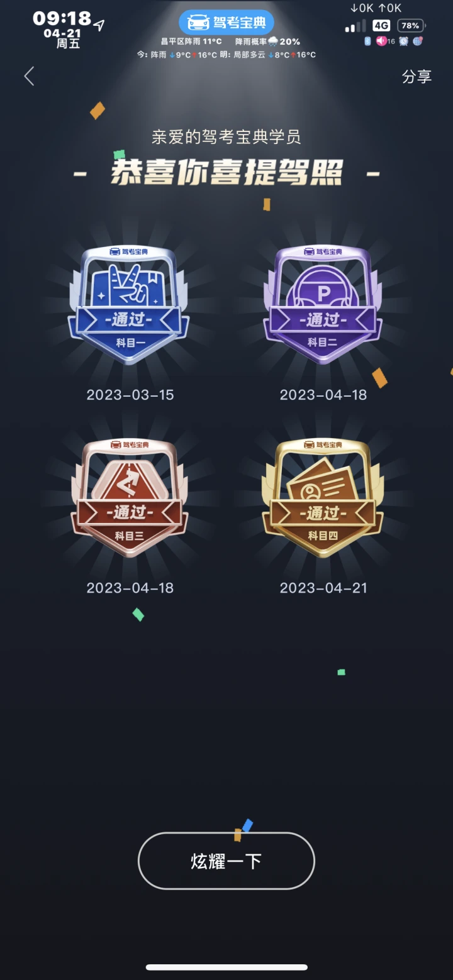Tap the 亲爱的驾考宝典学员 greeting text
Image resolution: width=453 pixels, height=980 pixels.
226,136
